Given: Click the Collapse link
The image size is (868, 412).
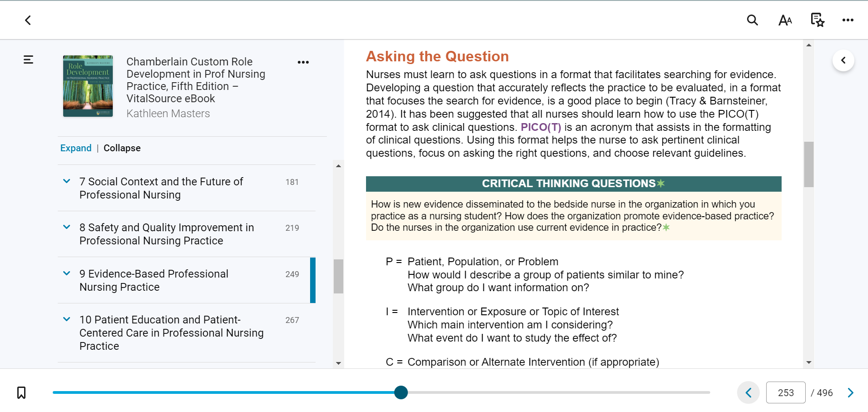Looking at the screenshot, I should tap(122, 148).
